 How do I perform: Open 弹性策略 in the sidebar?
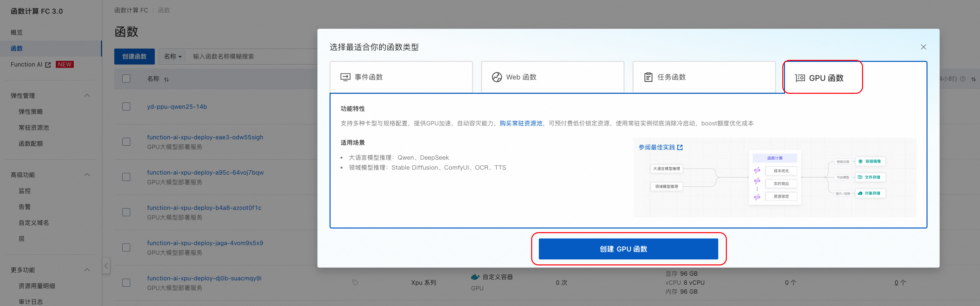tap(31, 112)
